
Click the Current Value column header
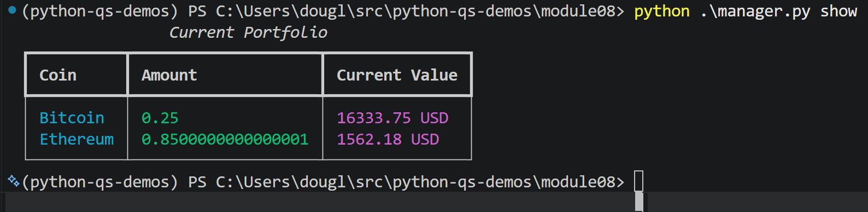click(397, 75)
